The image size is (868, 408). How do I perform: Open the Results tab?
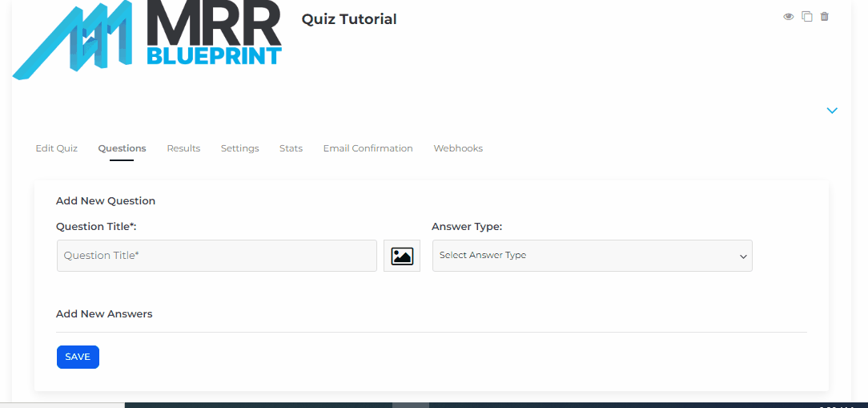click(184, 148)
